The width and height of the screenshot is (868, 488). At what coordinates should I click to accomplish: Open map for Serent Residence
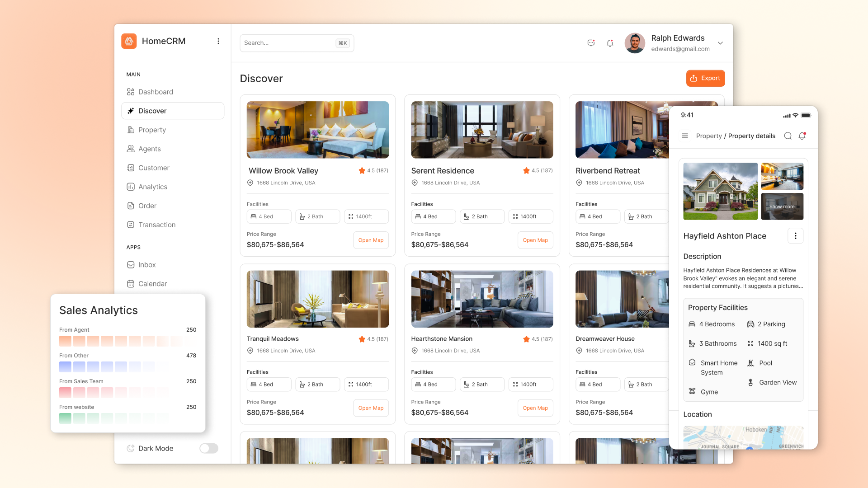coord(535,240)
